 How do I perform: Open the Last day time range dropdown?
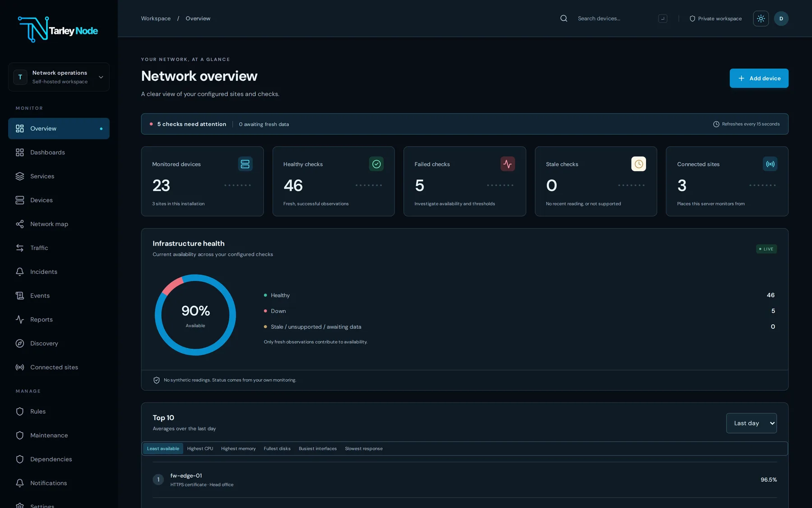click(752, 423)
